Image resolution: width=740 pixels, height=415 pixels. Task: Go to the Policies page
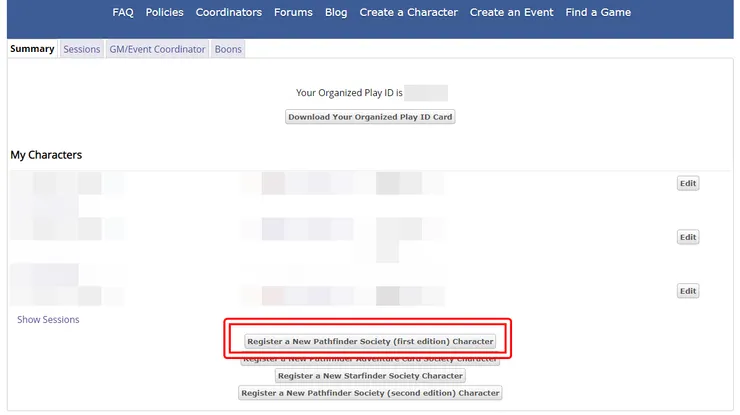[x=164, y=13]
